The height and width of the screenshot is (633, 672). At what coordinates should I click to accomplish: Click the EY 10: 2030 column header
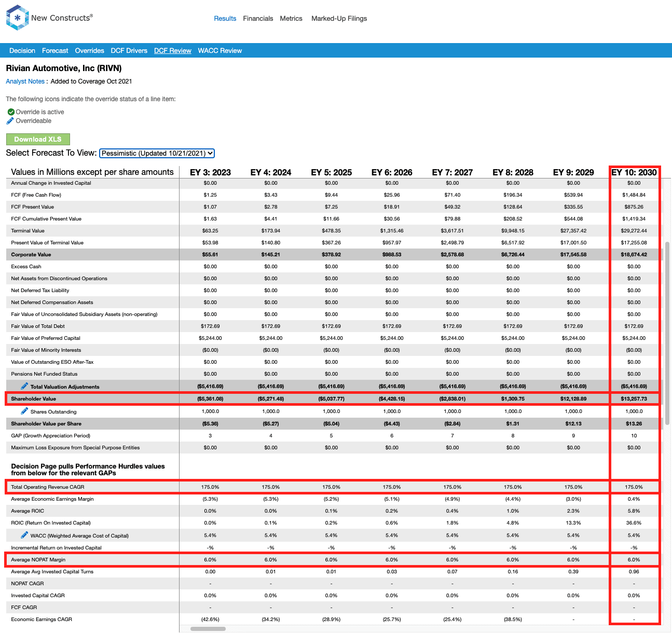(634, 172)
